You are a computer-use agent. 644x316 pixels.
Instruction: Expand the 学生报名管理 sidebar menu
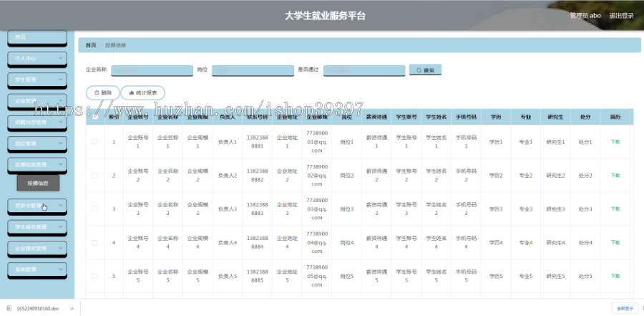(x=37, y=227)
